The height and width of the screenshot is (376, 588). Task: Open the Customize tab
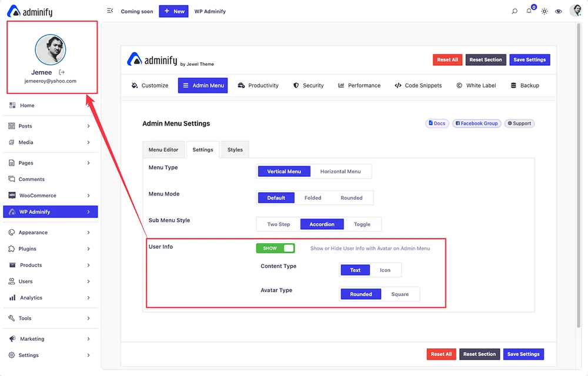click(149, 85)
